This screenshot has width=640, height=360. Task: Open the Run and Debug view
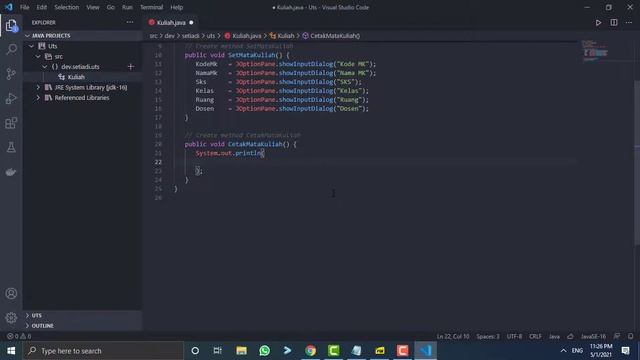pos(11,98)
